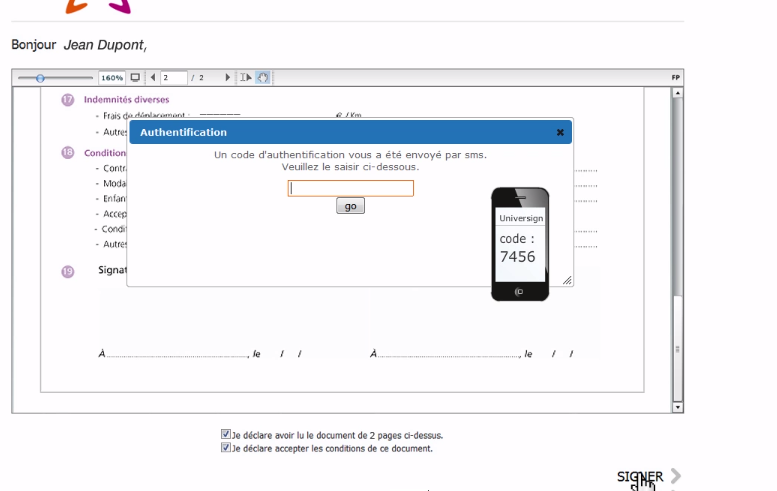Click 'Un code d'authentification' message text
Image resolution: width=777 pixels, height=491 pixels.
tap(350, 155)
